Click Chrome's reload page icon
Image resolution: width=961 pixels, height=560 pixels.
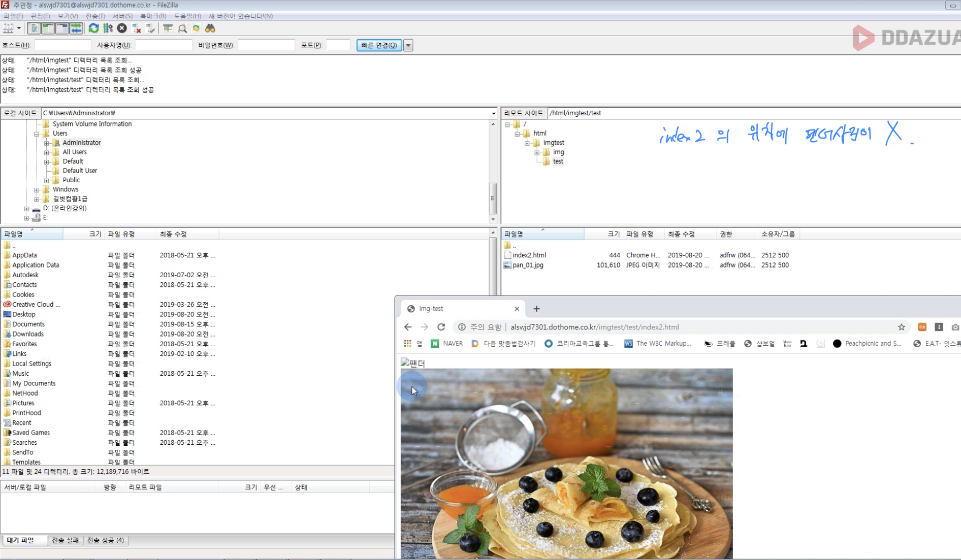pyautogui.click(x=441, y=327)
